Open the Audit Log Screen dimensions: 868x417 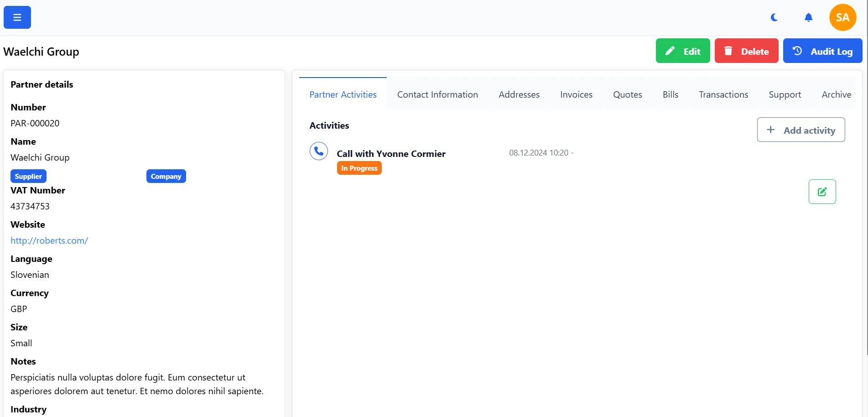click(x=822, y=51)
